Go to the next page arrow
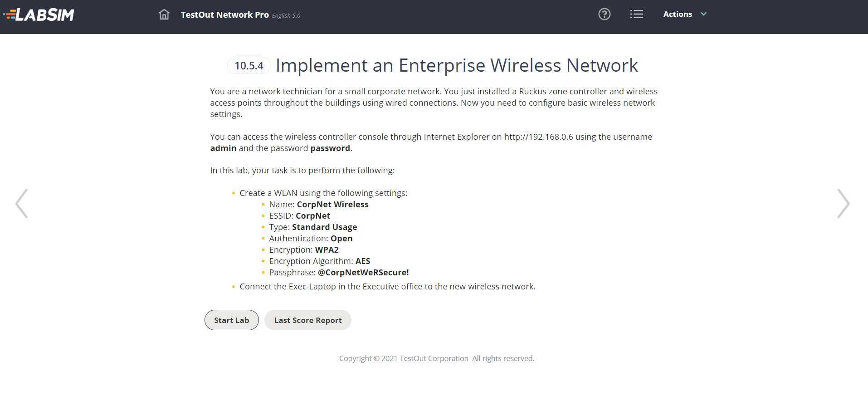The width and height of the screenshot is (868, 401). pyautogui.click(x=843, y=203)
